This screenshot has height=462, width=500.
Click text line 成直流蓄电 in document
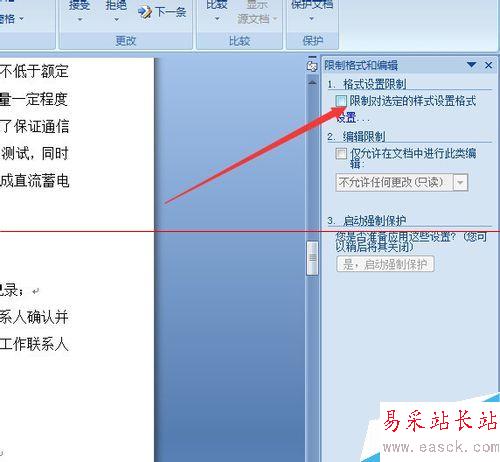(34, 181)
